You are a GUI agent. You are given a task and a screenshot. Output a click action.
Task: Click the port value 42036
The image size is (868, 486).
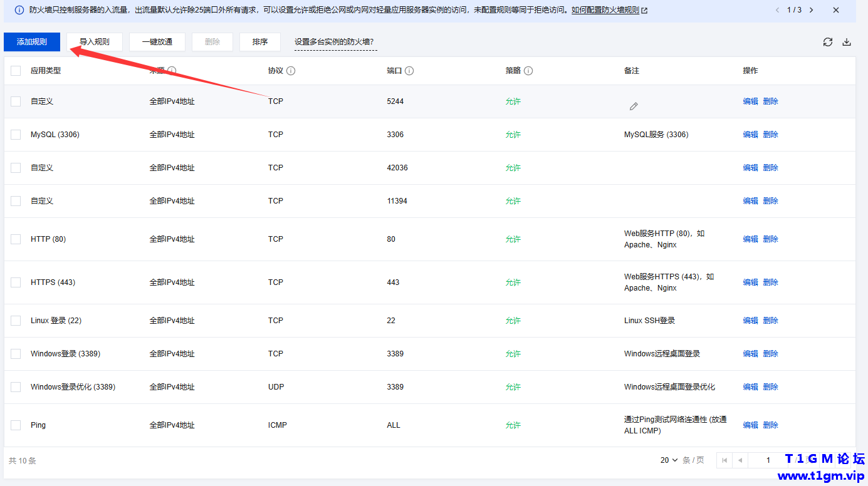coord(397,168)
